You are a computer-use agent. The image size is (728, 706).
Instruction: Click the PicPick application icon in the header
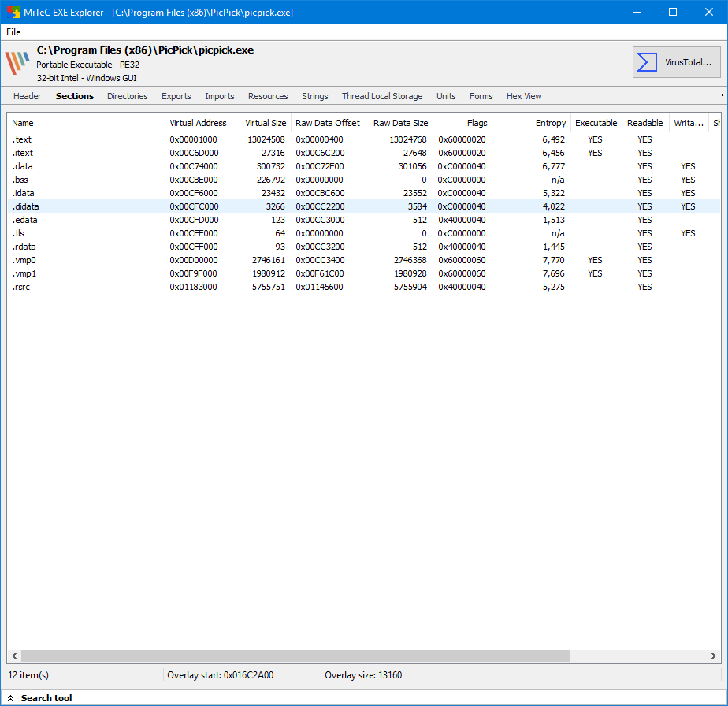[17, 63]
